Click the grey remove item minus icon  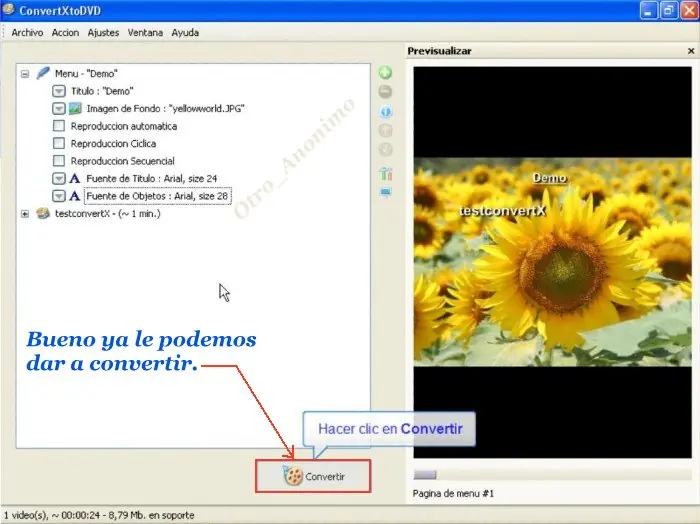pos(385,91)
